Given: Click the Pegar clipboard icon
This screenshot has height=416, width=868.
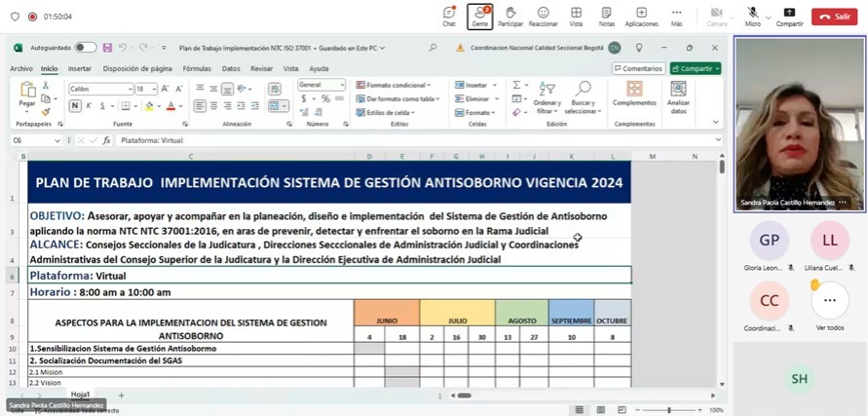Looking at the screenshot, I should [x=27, y=90].
